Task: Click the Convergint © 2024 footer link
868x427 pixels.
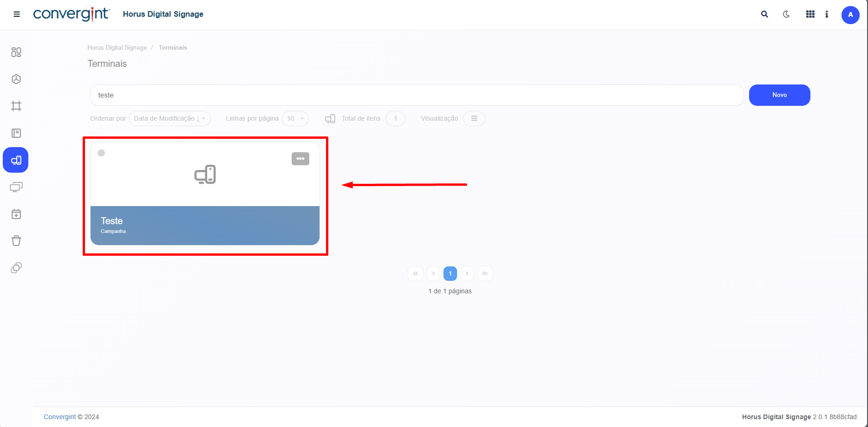Action: click(71, 417)
